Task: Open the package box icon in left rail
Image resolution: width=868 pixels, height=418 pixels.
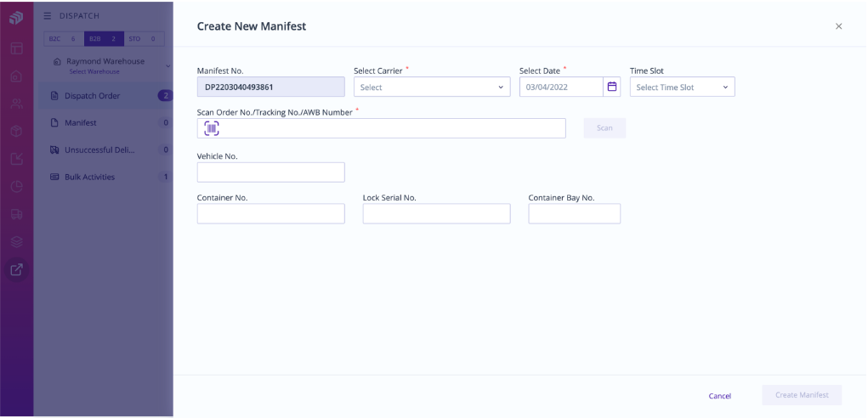Action: [x=17, y=131]
